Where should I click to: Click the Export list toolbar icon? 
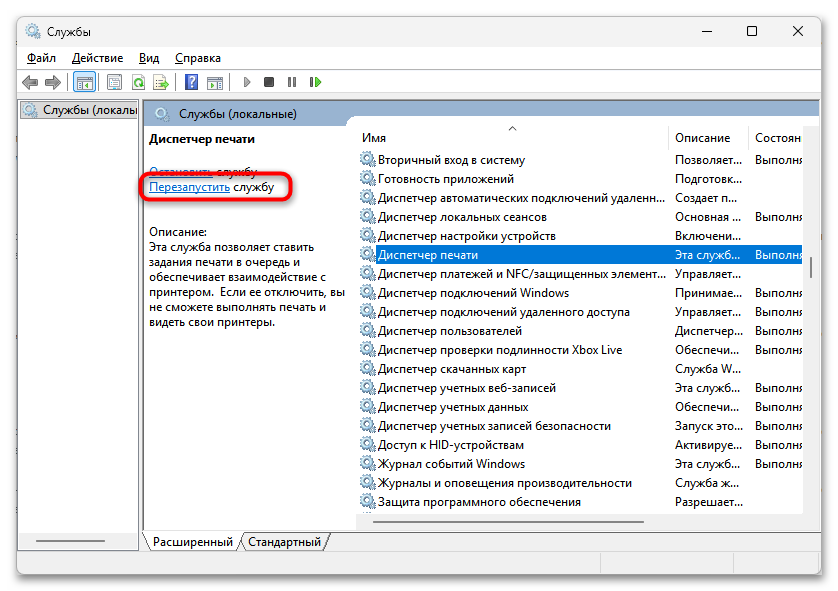160,82
